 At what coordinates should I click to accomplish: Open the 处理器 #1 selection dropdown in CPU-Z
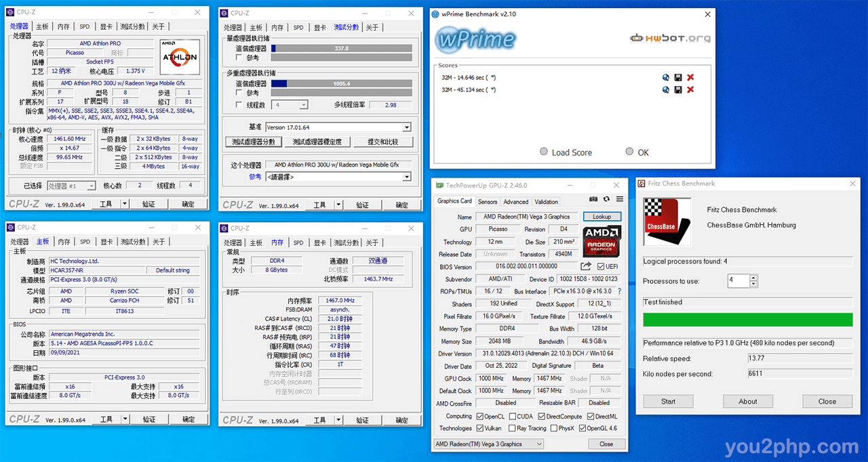pyautogui.click(x=72, y=186)
